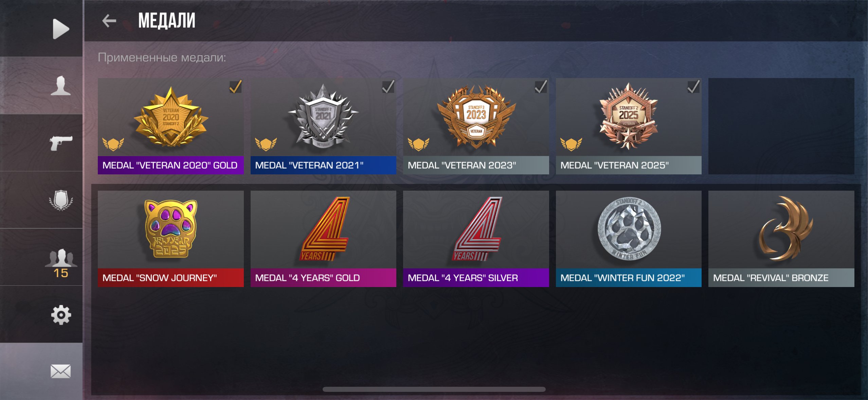
Task: Toggle the Veteran 2025 medal checkmark
Action: pos(693,87)
